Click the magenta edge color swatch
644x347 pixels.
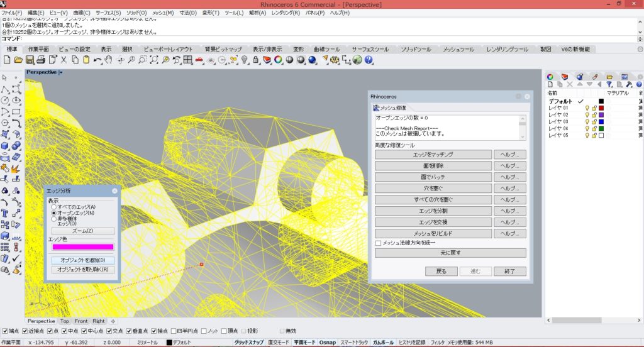click(82, 247)
